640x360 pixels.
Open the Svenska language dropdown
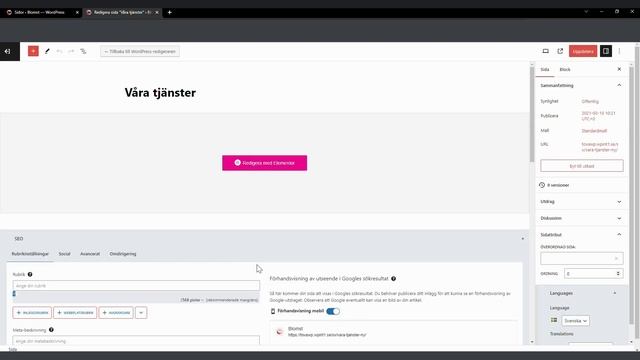(576, 321)
